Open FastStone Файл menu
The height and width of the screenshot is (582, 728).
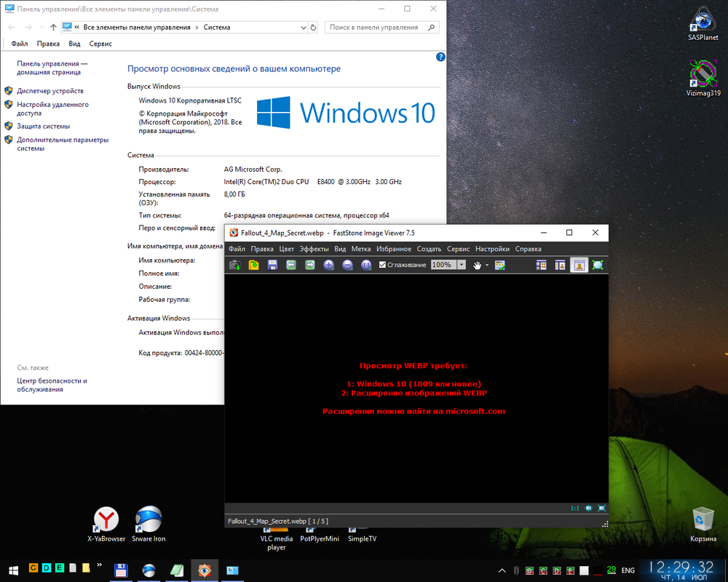click(237, 249)
